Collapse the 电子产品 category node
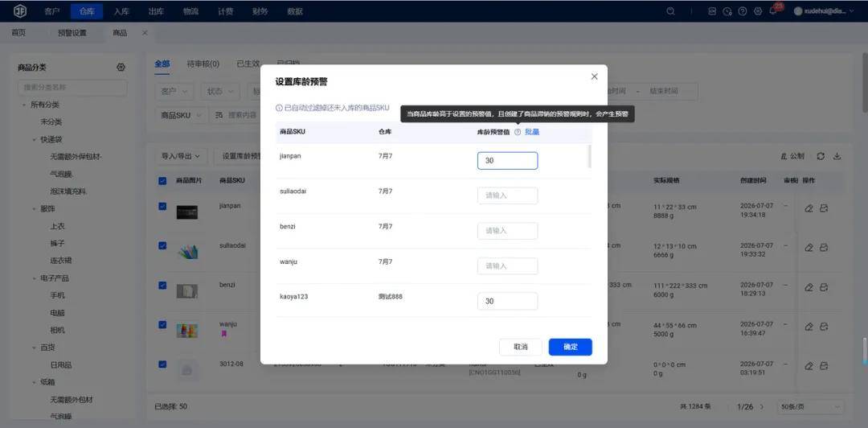The width and height of the screenshot is (868, 428). tap(34, 278)
